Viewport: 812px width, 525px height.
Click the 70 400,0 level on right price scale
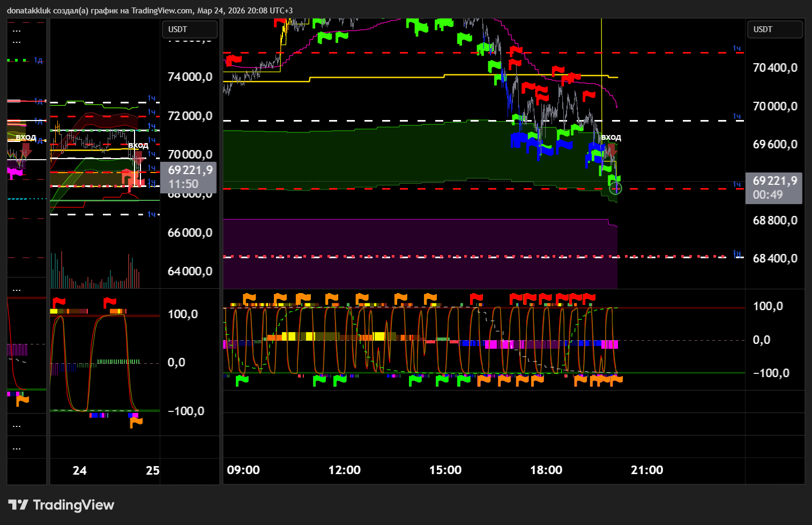(774, 67)
